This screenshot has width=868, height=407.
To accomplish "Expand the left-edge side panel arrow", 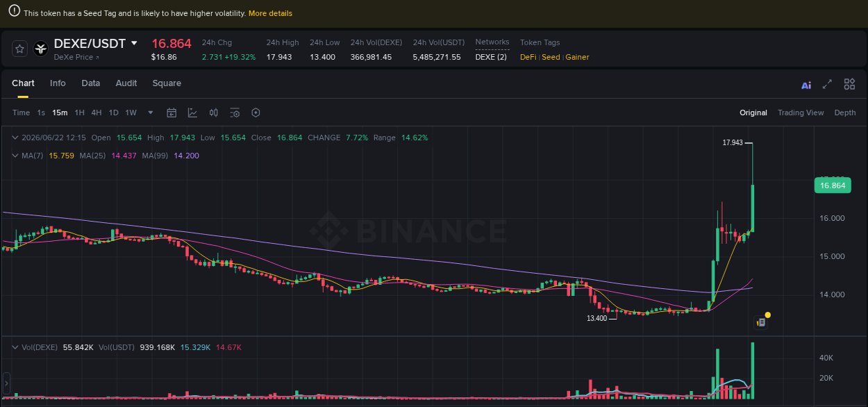I will click(x=7, y=383).
